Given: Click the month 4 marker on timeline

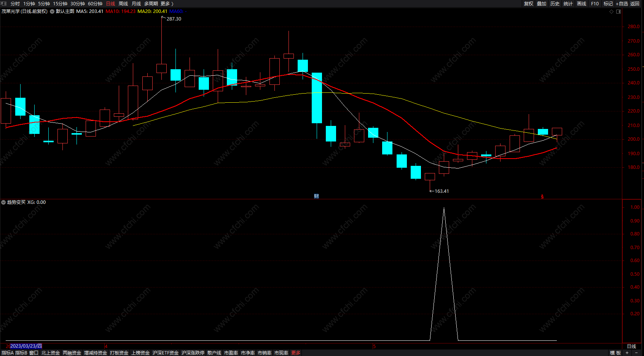Looking at the screenshot, I should click(106, 346).
